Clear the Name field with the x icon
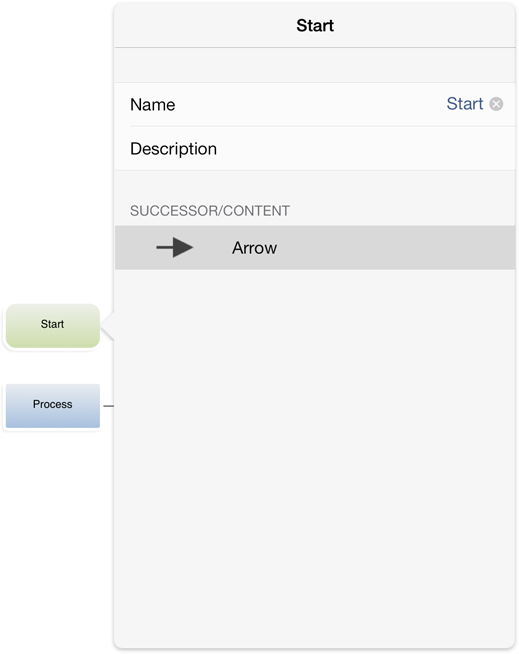The width and height of the screenshot is (519, 654). (x=496, y=104)
